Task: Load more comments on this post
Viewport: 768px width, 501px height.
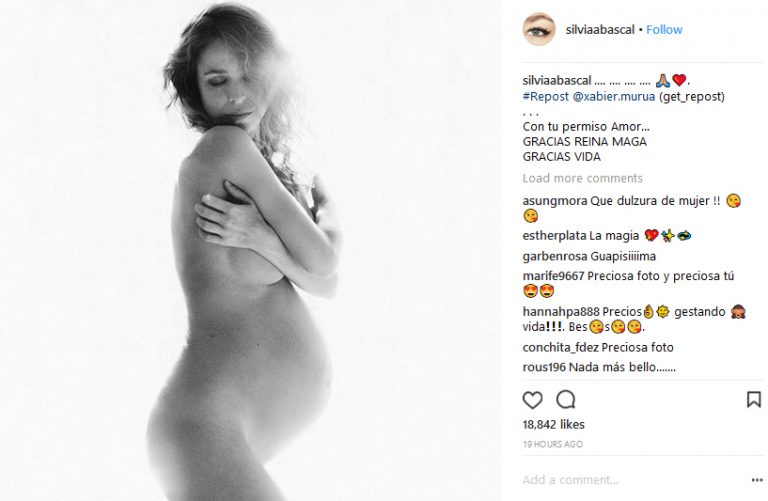Action: click(582, 178)
